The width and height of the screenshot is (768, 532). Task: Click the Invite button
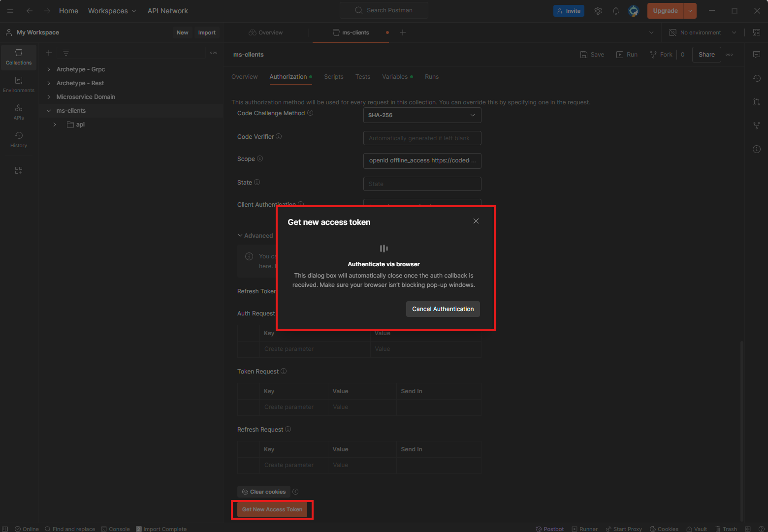coord(569,11)
